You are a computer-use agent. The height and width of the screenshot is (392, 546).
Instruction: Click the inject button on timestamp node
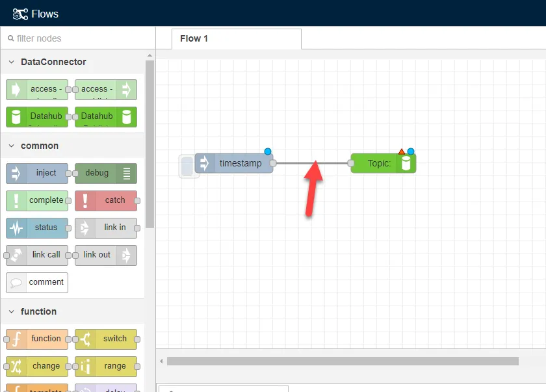(x=187, y=166)
